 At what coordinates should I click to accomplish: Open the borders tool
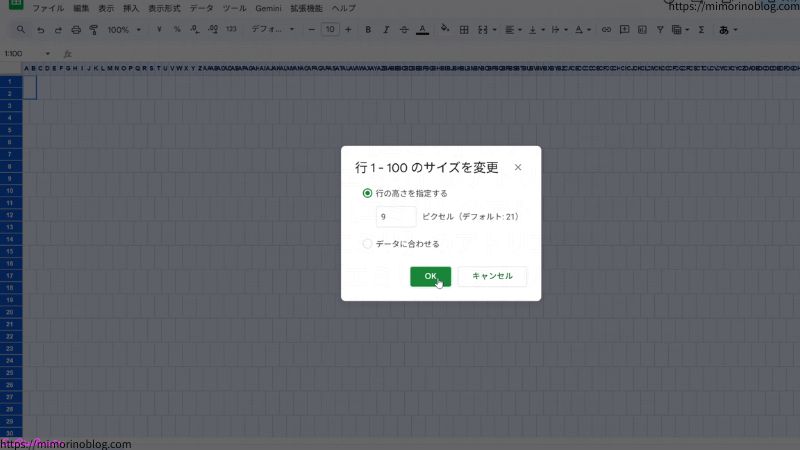(464, 30)
